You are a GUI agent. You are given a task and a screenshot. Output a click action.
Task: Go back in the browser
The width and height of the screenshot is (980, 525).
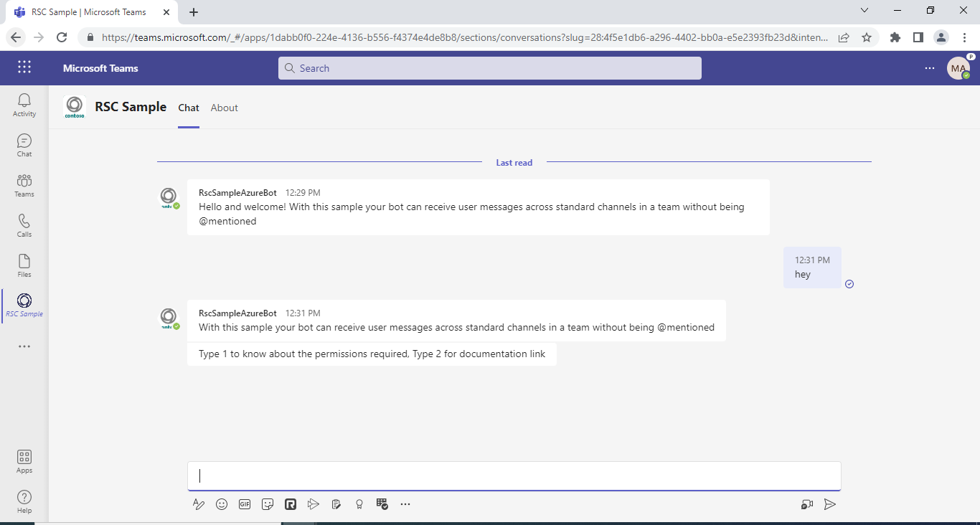(x=16, y=37)
